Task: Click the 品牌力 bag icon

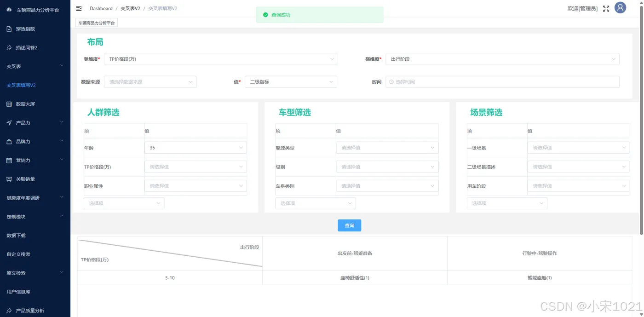Action: [9, 142]
